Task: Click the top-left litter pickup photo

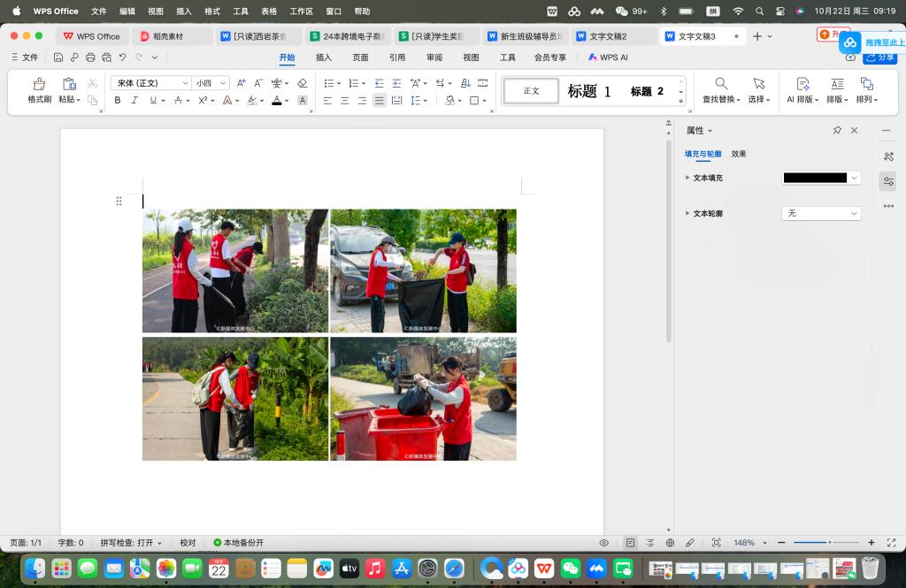Action: pos(235,271)
